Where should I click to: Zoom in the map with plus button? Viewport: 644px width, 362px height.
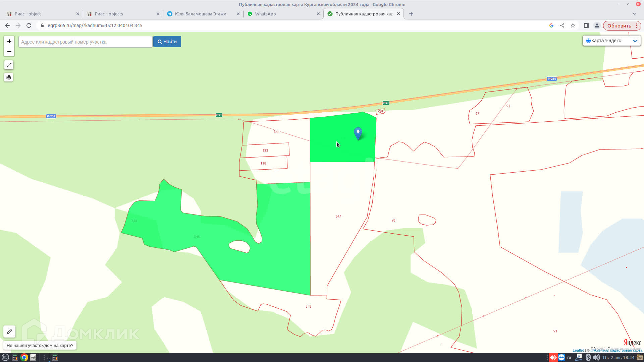[x=9, y=41]
